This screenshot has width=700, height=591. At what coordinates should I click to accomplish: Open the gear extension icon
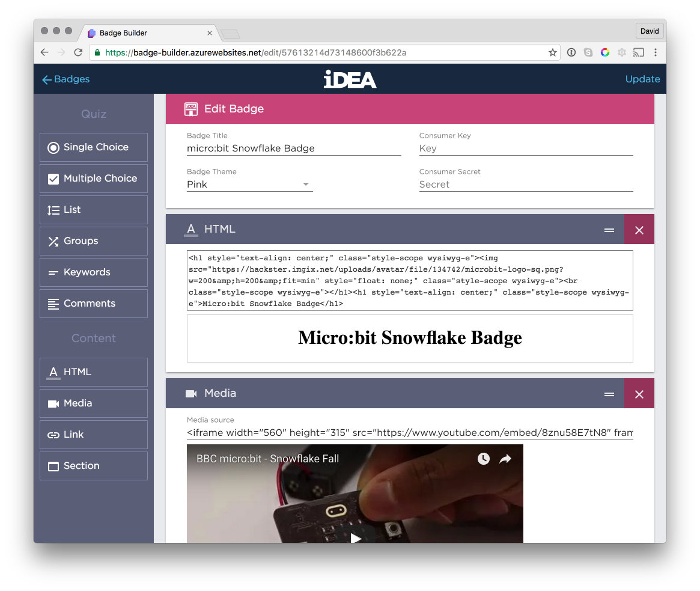tap(621, 52)
